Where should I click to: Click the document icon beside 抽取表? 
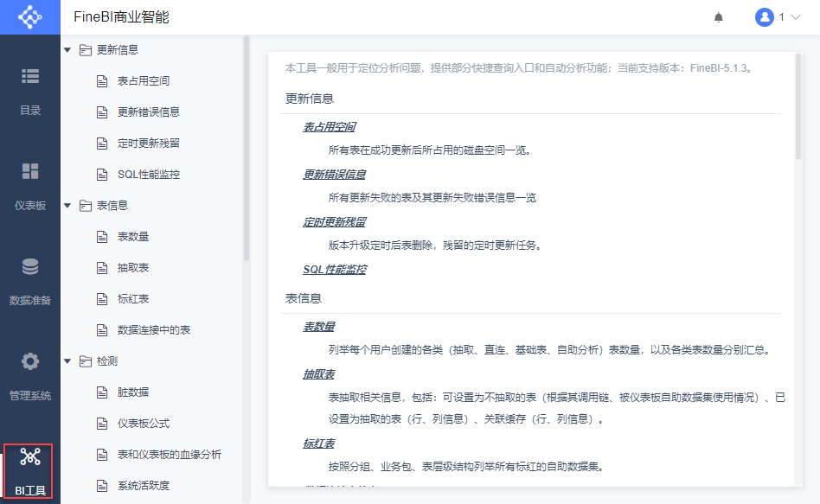pyautogui.click(x=102, y=268)
